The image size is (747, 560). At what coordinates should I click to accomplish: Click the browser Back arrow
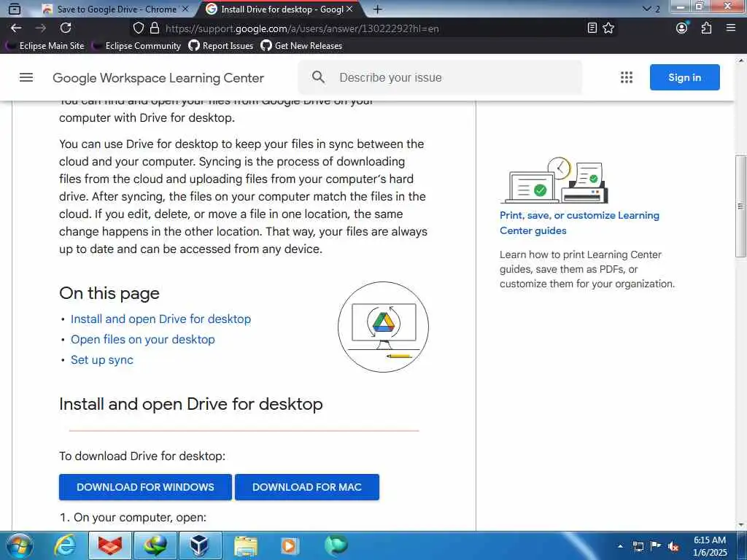pos(16,28)
